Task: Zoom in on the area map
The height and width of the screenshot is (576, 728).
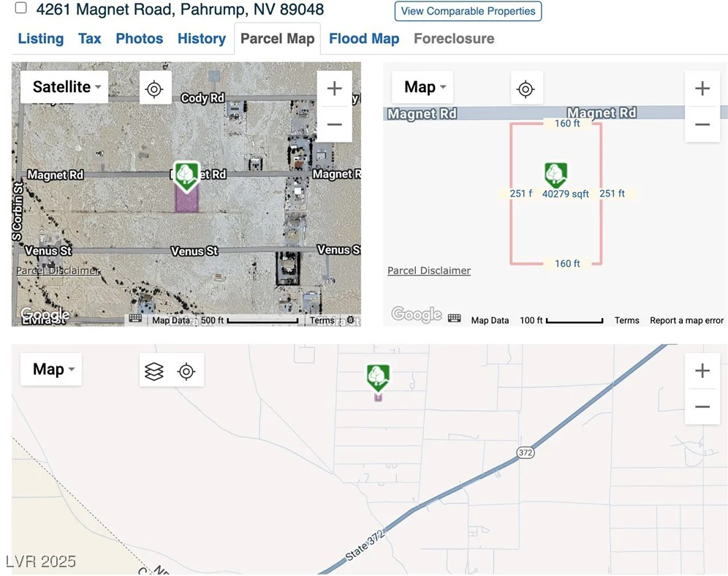Action: pyautogui.click(x=702, y=371)
